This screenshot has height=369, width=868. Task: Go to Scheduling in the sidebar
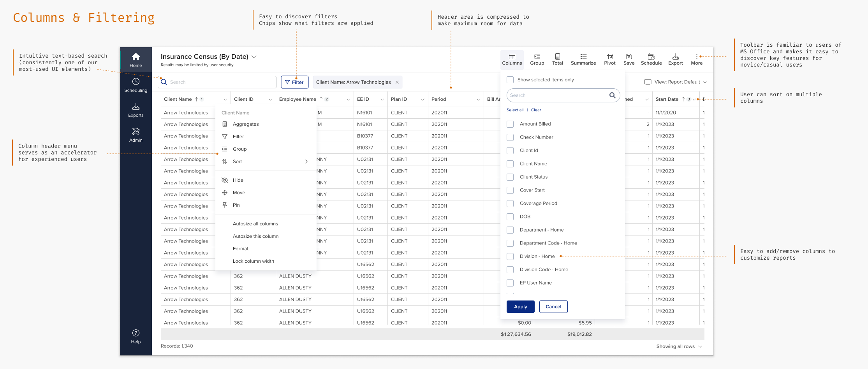pos(136,85)
